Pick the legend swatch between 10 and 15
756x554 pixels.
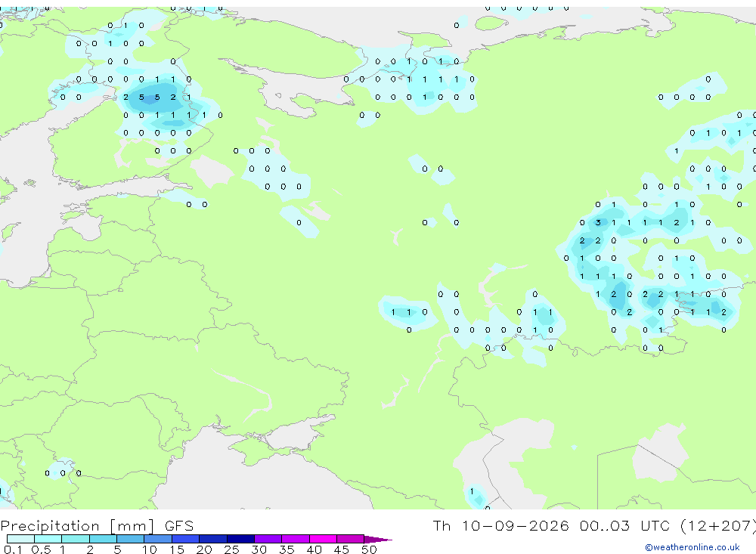pos(158,539)
